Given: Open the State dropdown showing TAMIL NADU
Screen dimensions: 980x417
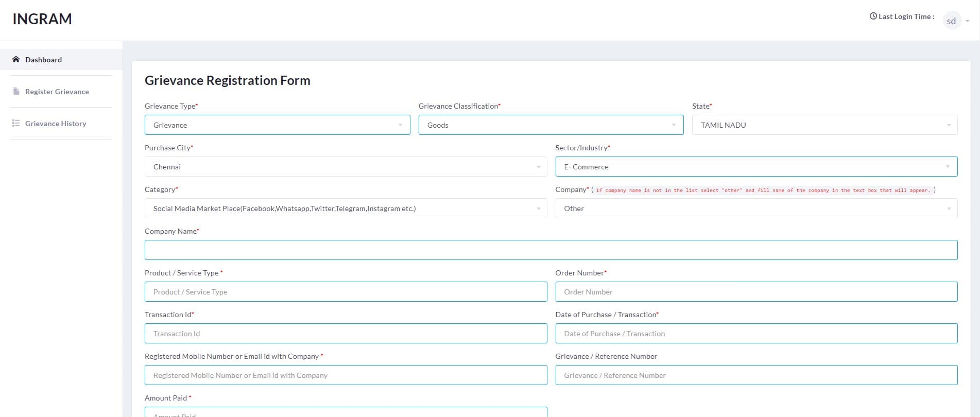Looking at the screenshot, I should (x=824, y=125).
